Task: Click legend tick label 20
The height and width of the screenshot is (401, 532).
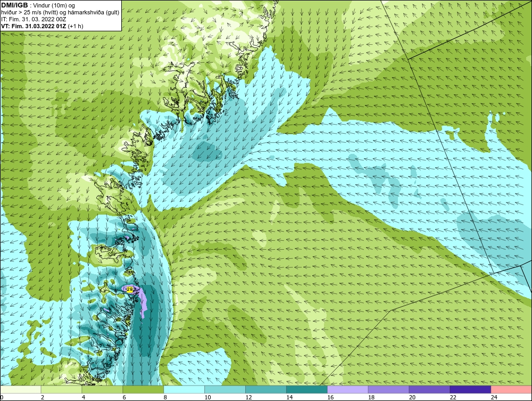Action: tap(412, 397)
